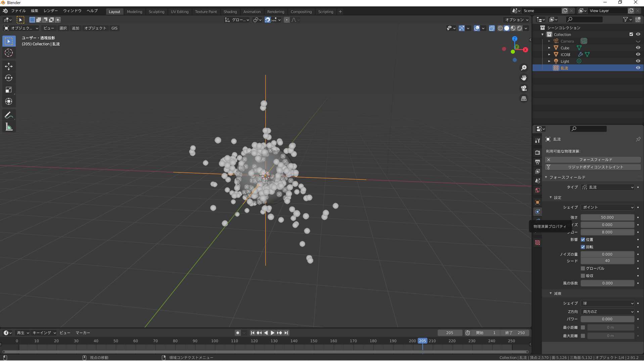The height and width of the screenshot is (361, 644).
Task: Enable the グローバル checkbox
Action: (x=583, y=268)
